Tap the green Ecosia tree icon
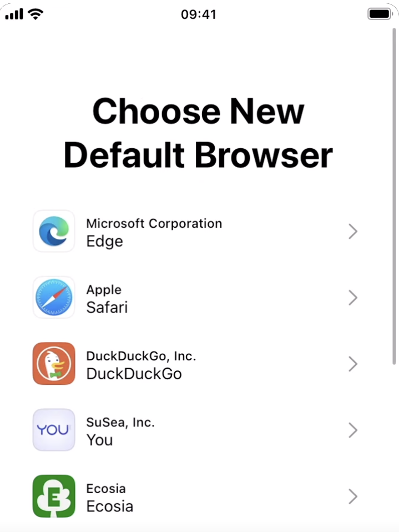Screen dimensions: 404x532 [x=54, y=496]
